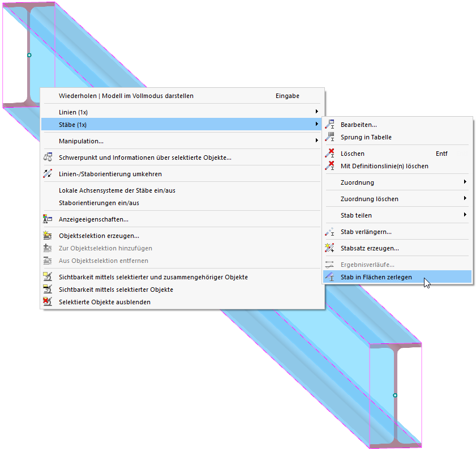Open the Zuordnung submenu entry
476x451 pixels.
[397, 182]
